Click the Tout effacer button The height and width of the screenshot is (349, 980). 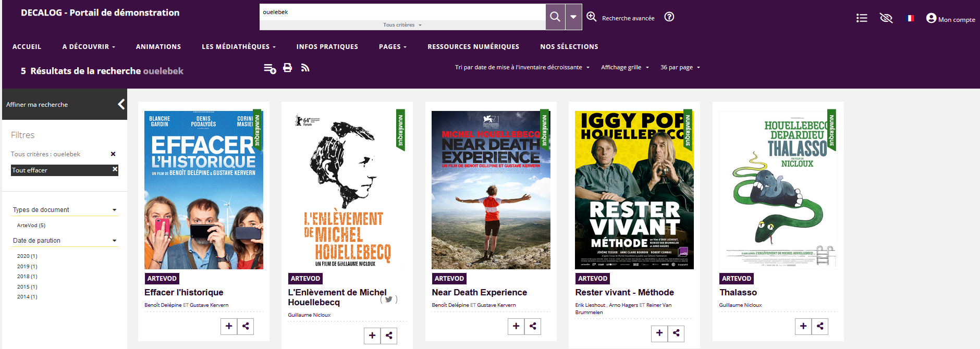point(64,170)
